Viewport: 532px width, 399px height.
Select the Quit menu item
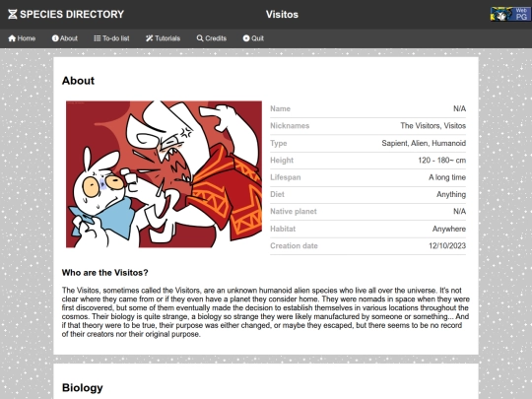[x=253, y=38]
